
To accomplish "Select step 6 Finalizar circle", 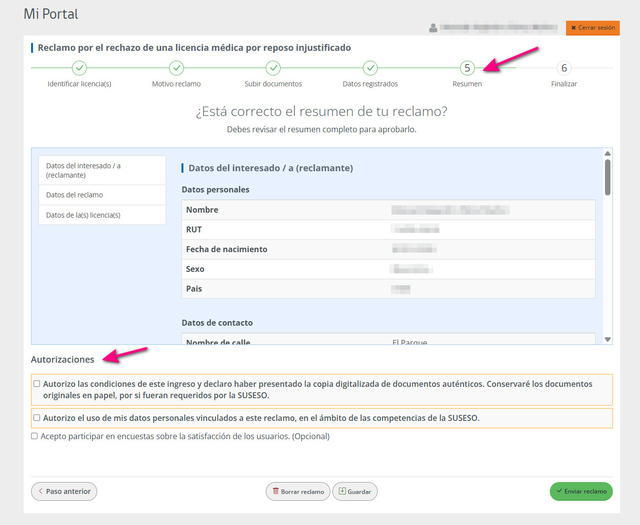I will pyautogui.click(x=564, y=68).
